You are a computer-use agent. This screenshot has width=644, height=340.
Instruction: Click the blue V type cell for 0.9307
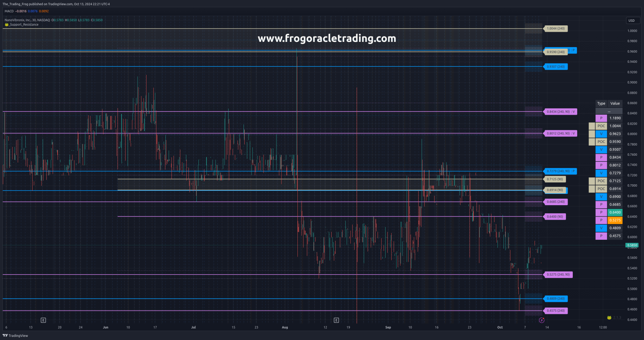pos(601,150)
